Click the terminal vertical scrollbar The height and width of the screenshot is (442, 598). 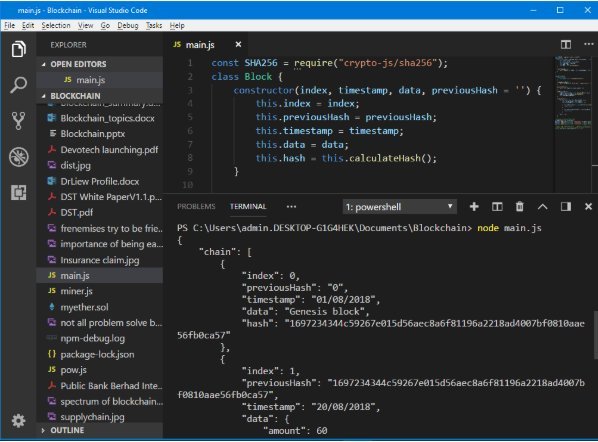(x=595, y=335)
